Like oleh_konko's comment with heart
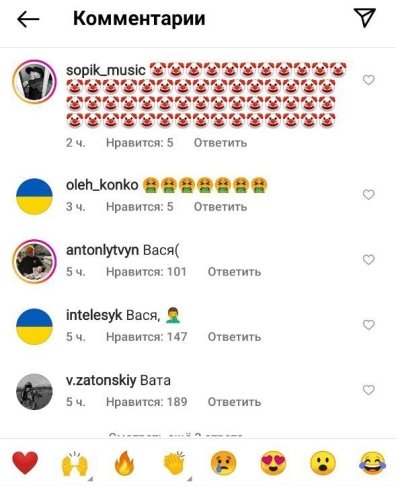396x486 pixels. pos(368,195)
